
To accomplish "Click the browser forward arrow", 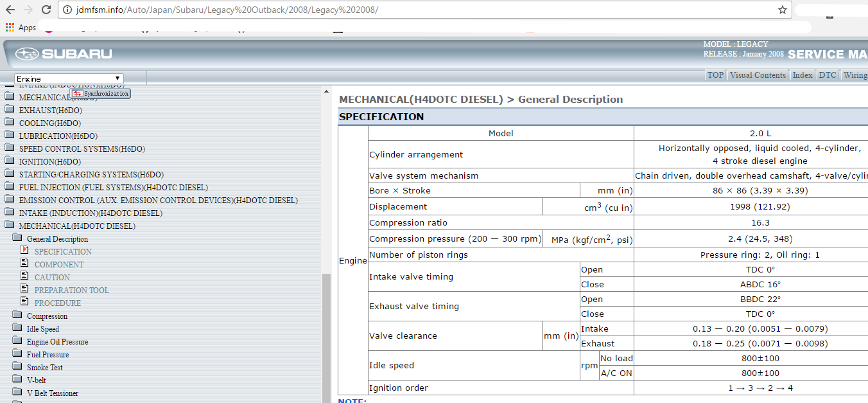I will pos(28,10).
